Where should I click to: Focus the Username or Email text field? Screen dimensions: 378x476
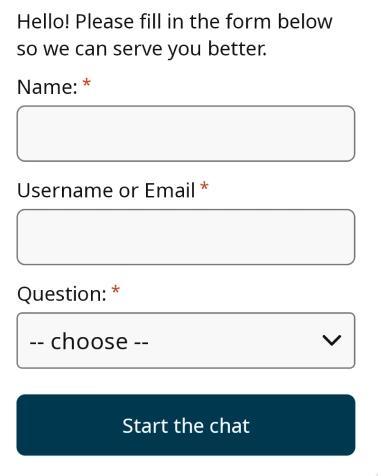[x=186, y=237]
